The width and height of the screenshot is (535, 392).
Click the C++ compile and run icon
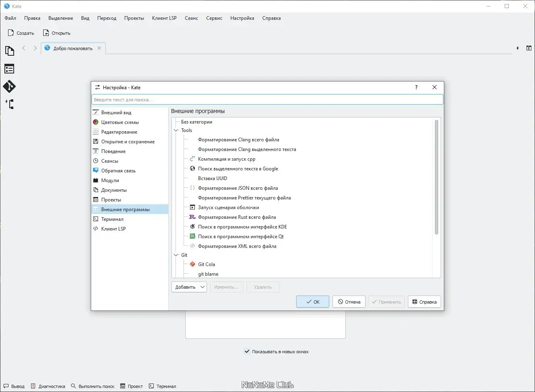pos(192,159)
